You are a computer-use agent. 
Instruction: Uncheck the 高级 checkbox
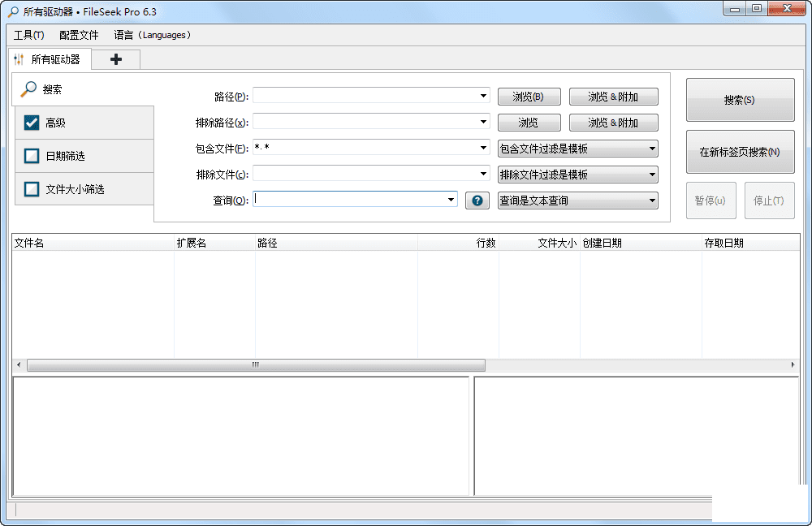(x=32, y=123)
